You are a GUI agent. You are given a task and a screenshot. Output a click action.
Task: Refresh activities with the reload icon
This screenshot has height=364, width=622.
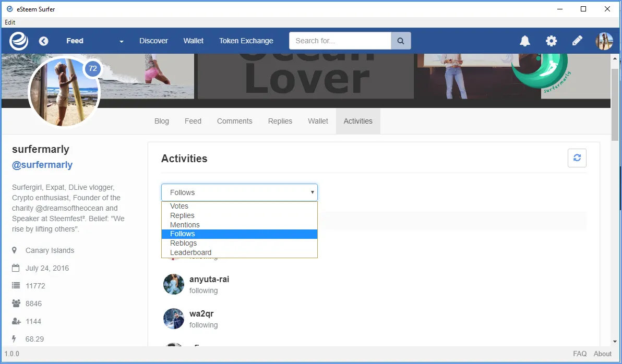pos(577,158)
